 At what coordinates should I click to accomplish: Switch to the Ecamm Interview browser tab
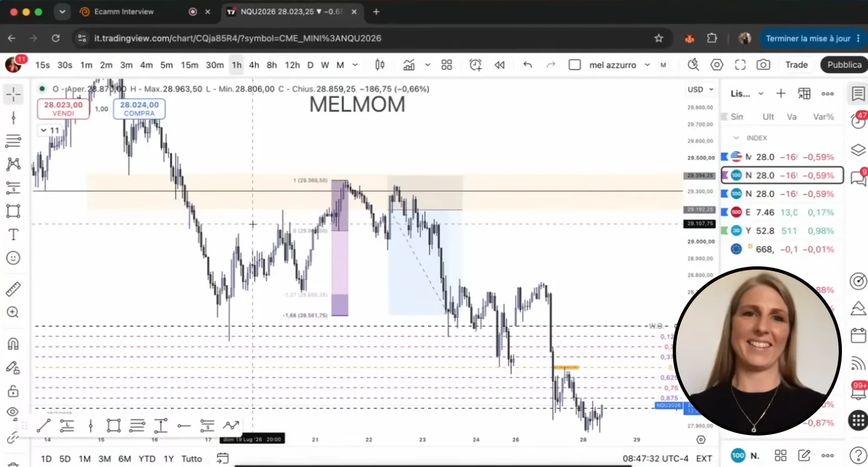[x=124, y=11]
